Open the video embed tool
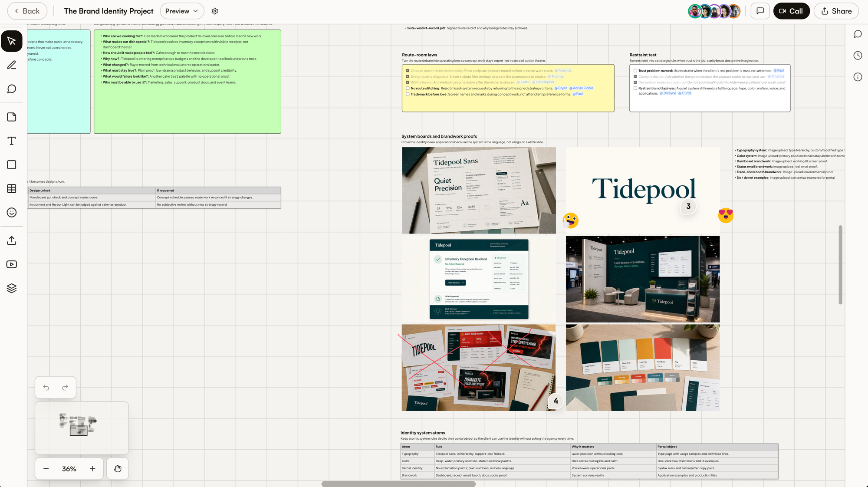Image resolution: width=868 pixels, height=487 pixels. (12, 264)
